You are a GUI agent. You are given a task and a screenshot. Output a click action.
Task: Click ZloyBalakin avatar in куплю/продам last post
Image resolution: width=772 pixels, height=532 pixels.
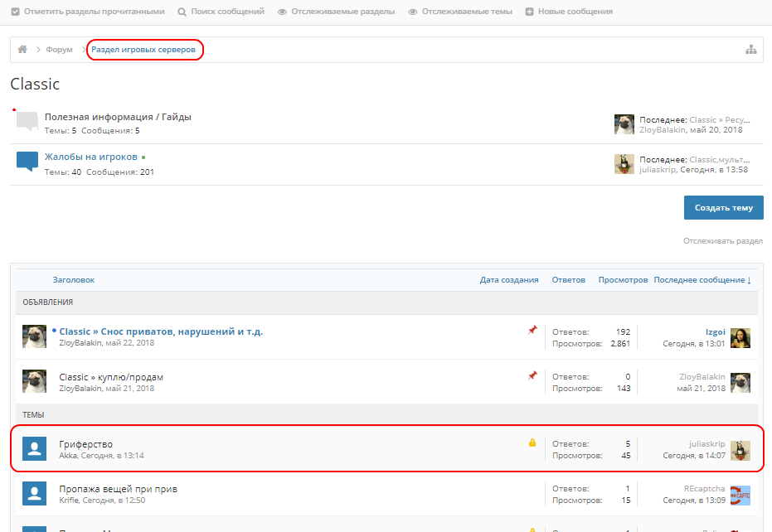tap(740, 383)
